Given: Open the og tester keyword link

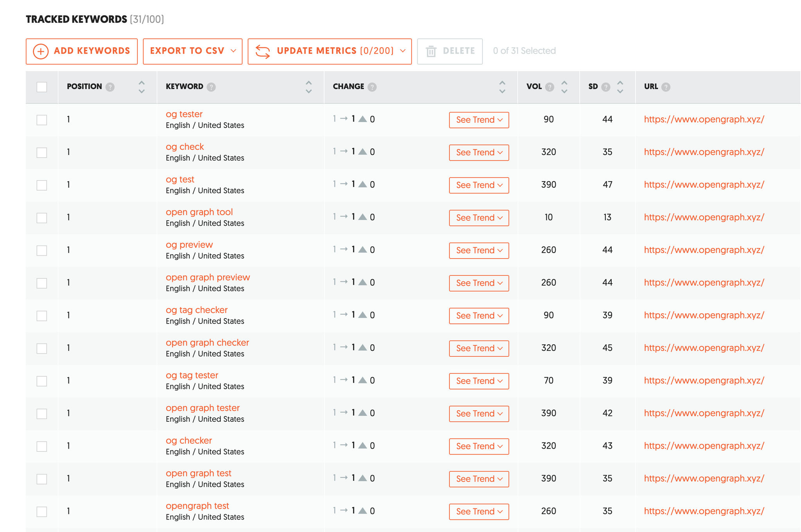Looking at the screenshot, I should (x=184, y=114).
